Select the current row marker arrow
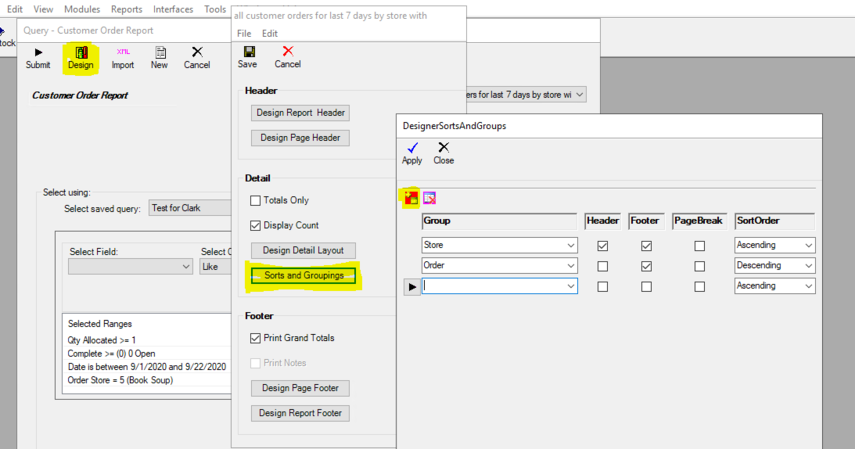The image size is (855, 449). coord(412,286)
